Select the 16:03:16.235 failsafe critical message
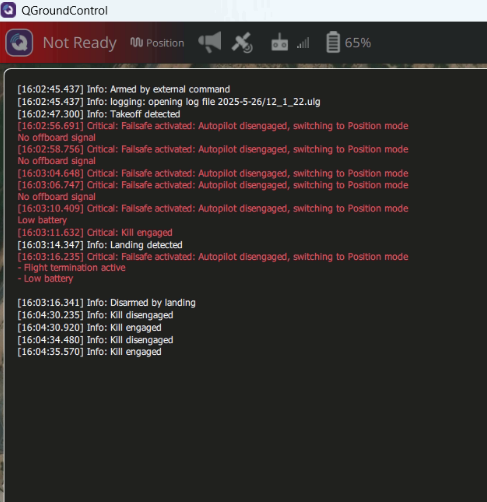Screen dimensions: 487x502 click(x=213, y=257)
